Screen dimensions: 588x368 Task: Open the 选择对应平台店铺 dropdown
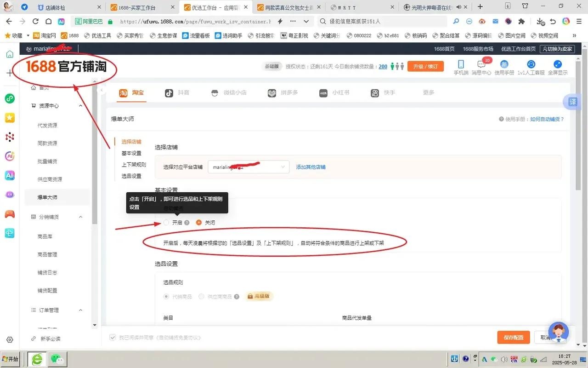[249, 167]
